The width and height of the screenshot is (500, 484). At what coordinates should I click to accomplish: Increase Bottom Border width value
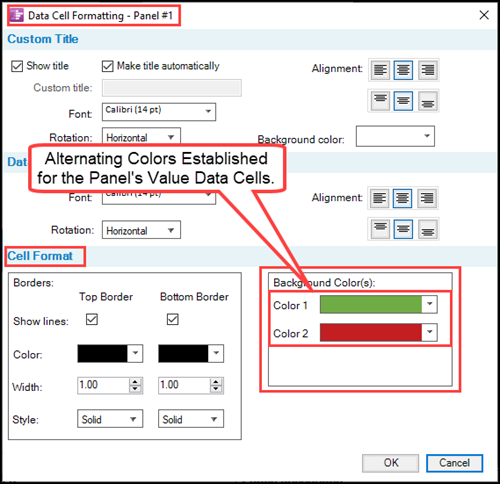point(216,382)
